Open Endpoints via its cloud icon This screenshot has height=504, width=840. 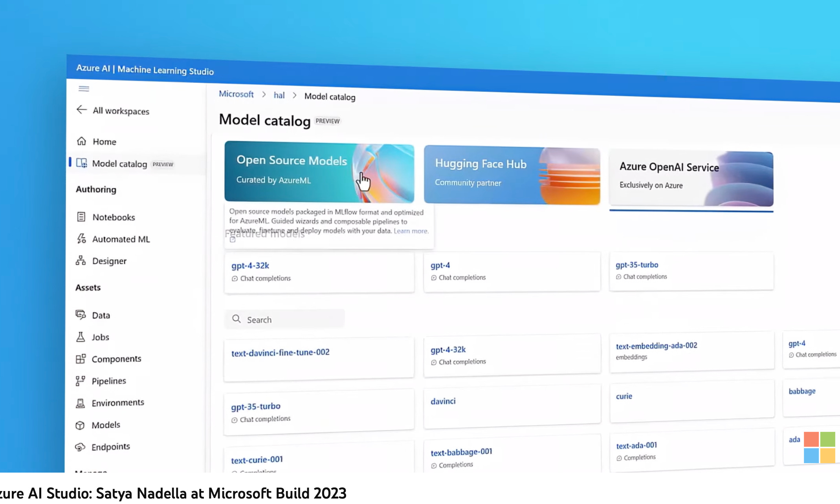(80, 447)
